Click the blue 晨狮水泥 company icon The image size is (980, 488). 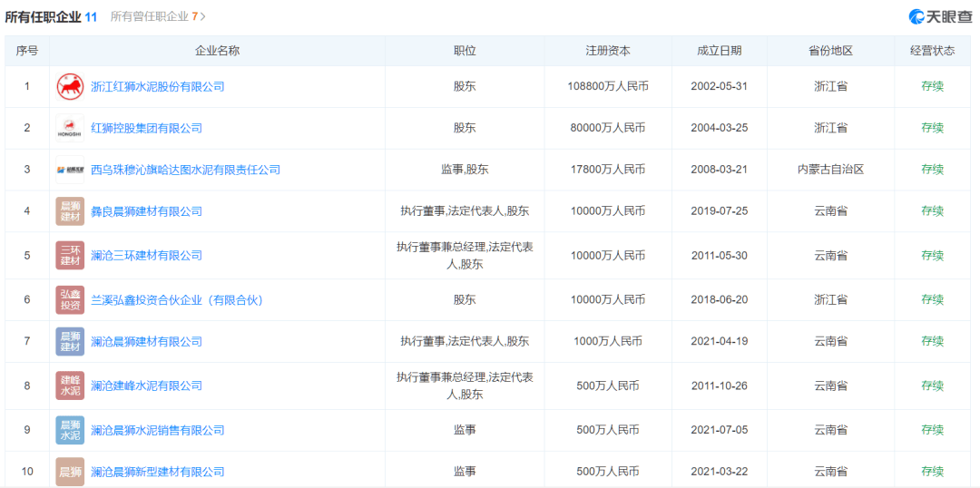[70, 430]
